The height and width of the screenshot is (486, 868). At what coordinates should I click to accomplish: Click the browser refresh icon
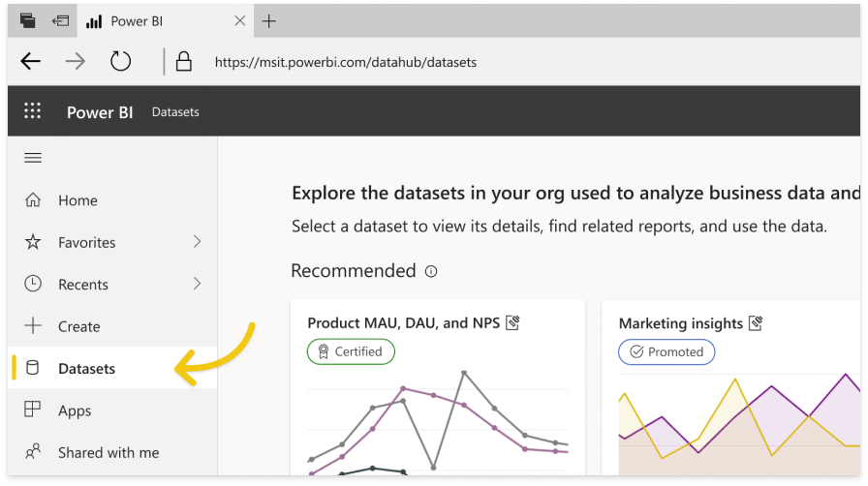[x=120, y=62]
